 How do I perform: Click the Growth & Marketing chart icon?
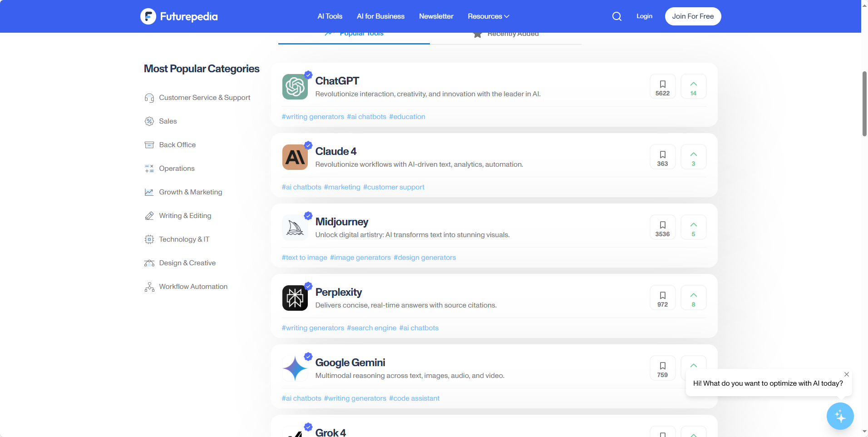click(x=149, y=192)
